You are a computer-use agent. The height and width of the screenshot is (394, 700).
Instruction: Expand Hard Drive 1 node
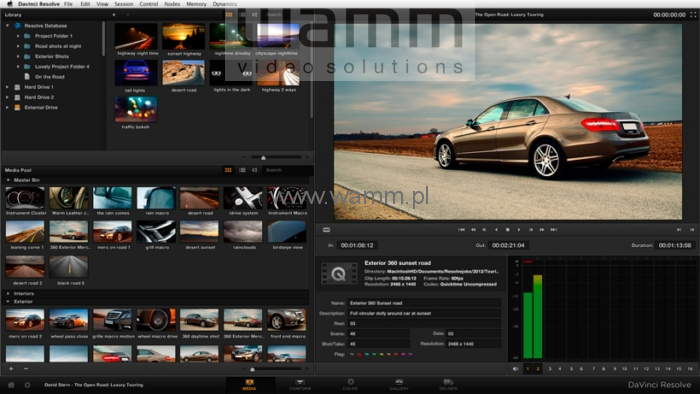point(8,87)
